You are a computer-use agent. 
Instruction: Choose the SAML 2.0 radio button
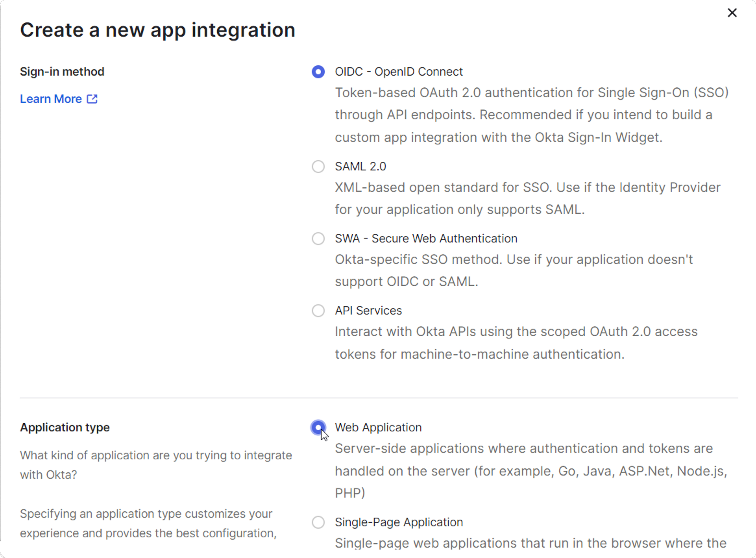point(318,167)
